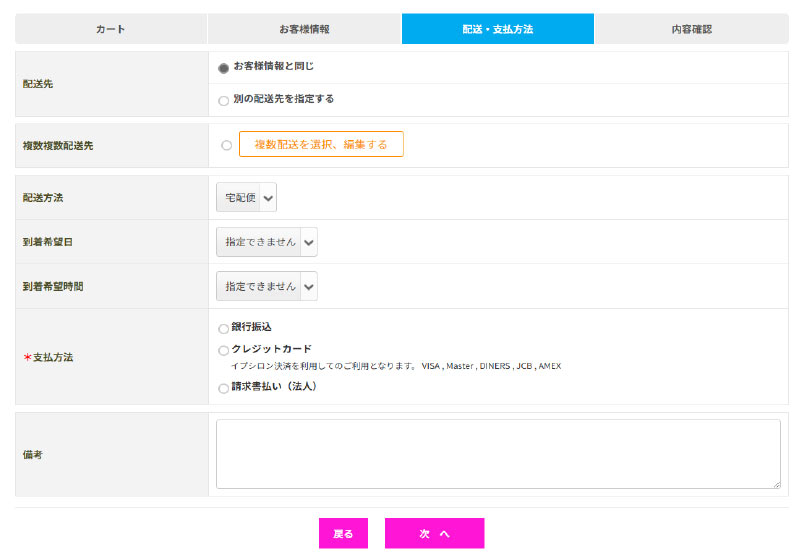The height and width of the screenshot is (560, 800).
Task: Open the 到着希望日 dropdown
Action: click(x=267, y=242)
